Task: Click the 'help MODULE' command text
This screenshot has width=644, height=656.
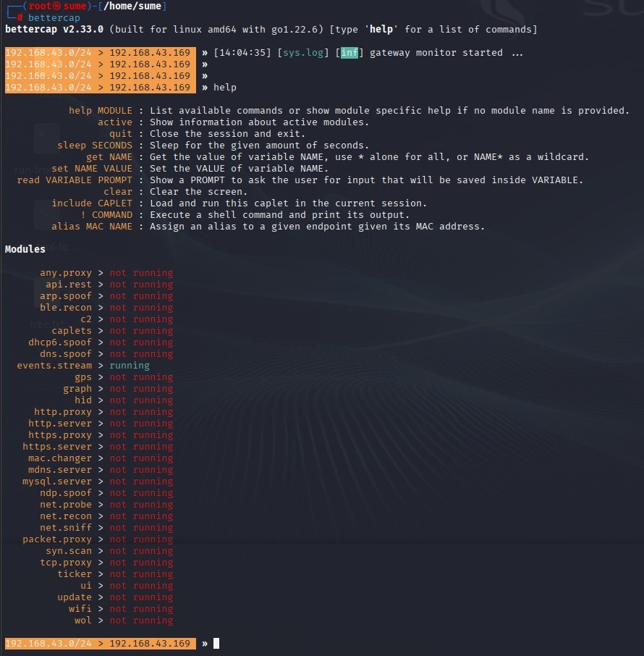Action: [101, 111]
